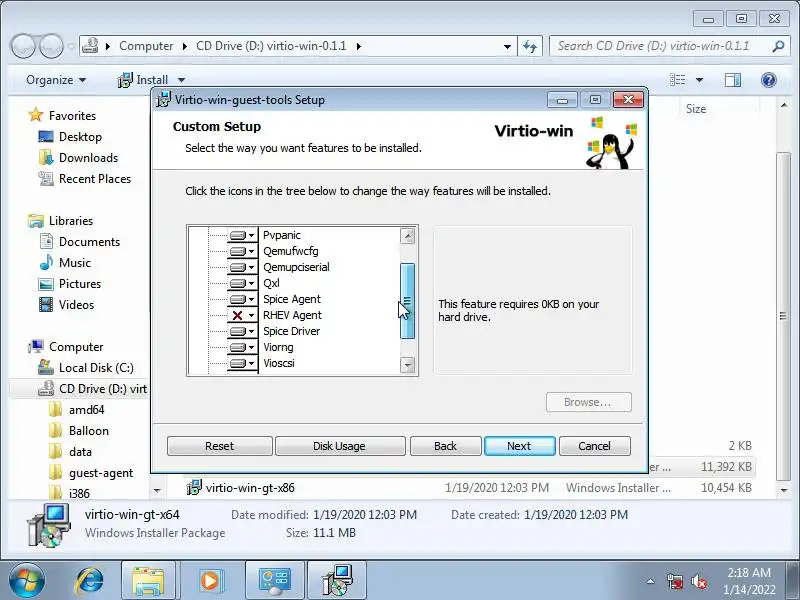
Task: Click the feature tree scrollbar thumb
Action: [x=407, y=301]
